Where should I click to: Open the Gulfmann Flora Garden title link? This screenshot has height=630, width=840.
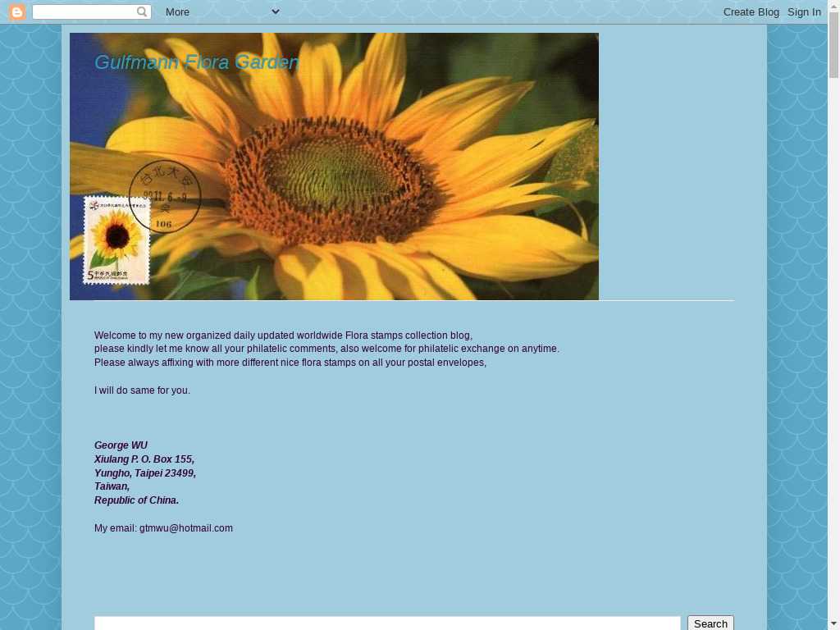click(197, 62)
